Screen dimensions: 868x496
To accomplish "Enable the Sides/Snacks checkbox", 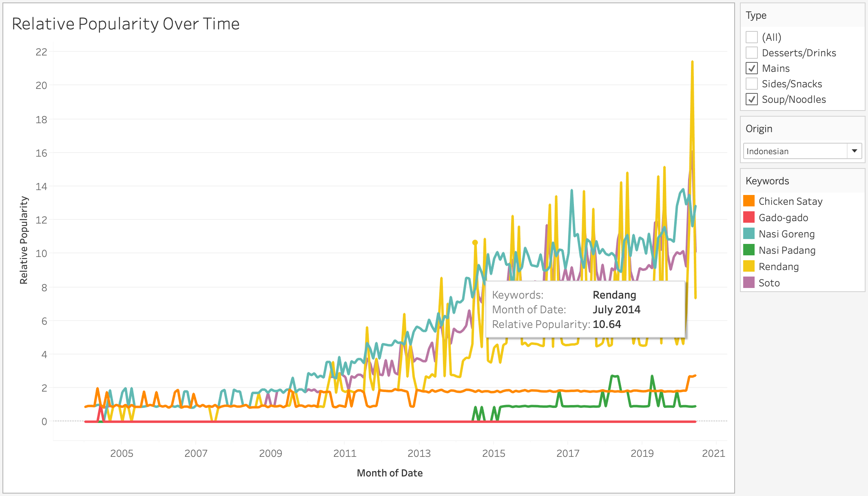I will point(752,84).
